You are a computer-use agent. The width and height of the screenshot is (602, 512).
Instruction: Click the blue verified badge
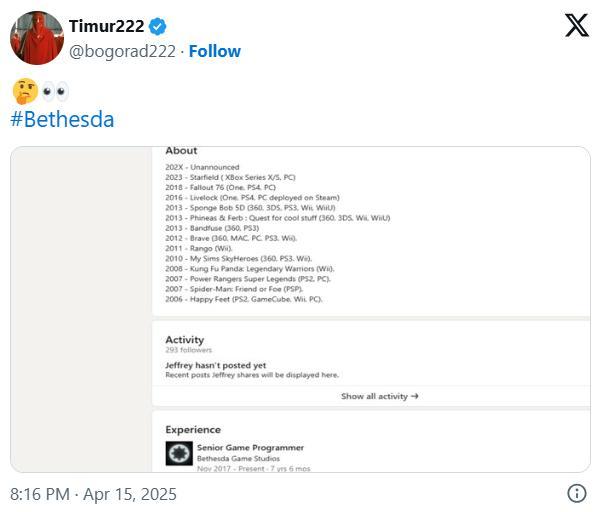(157, 26)
